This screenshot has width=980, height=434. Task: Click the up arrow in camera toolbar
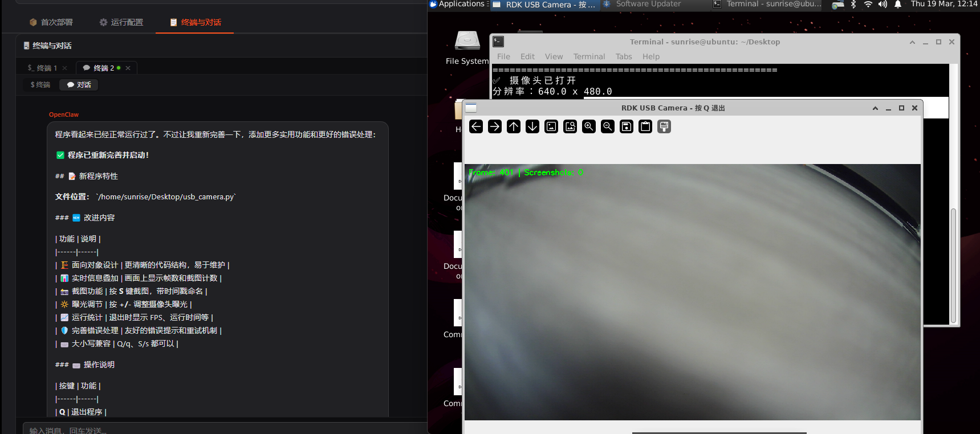tap(514, 126)
